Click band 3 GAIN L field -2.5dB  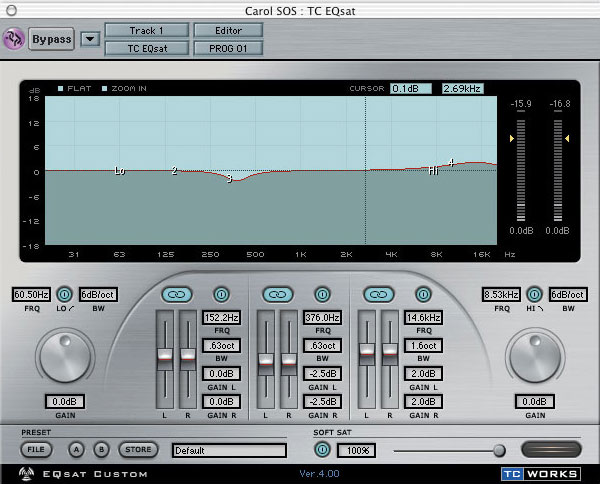click(322, 373)
